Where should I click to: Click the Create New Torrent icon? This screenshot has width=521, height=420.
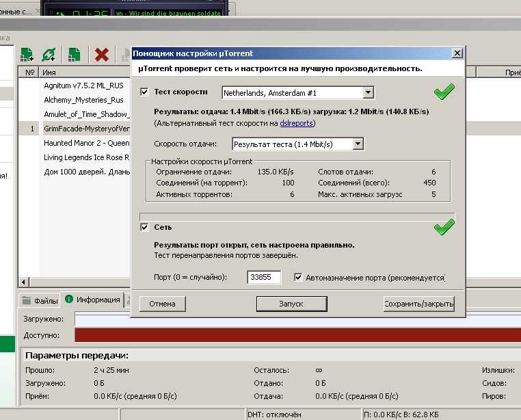[74, 55]
